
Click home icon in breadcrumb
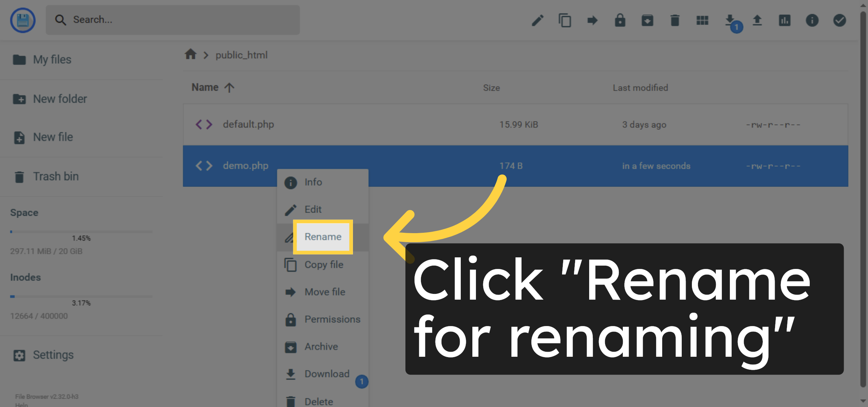tap(191, 55)
